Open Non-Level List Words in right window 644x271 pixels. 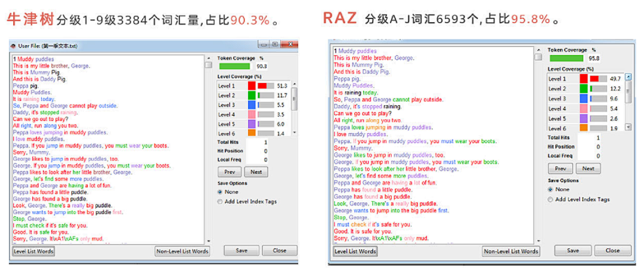[x=511, y=251]
